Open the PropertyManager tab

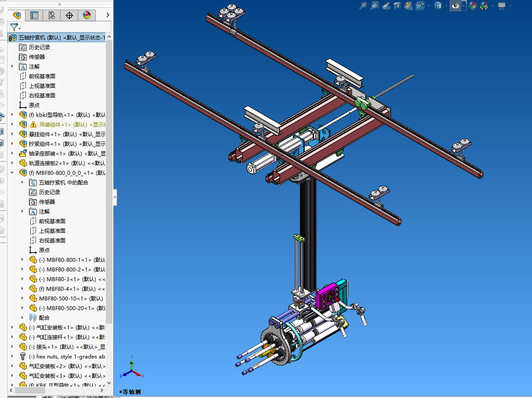(x=34, y=15)
